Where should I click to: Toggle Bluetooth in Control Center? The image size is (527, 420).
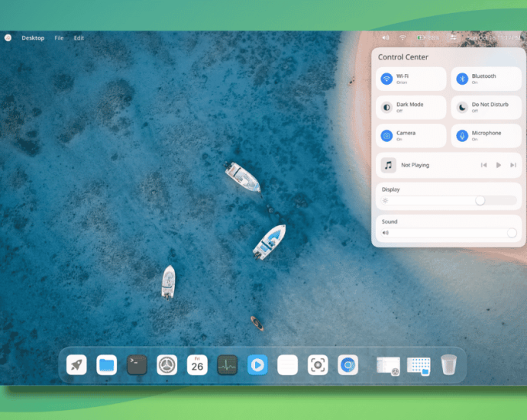pos(486,79)
